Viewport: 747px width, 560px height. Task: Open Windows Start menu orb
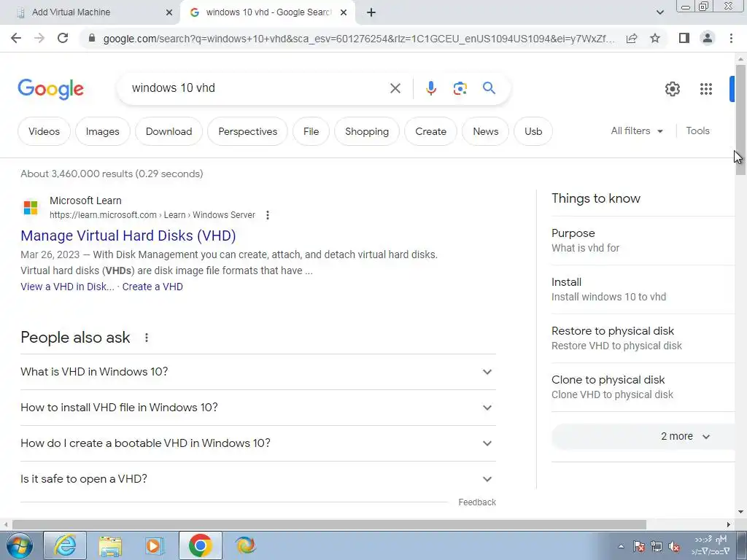pos(19,545)
